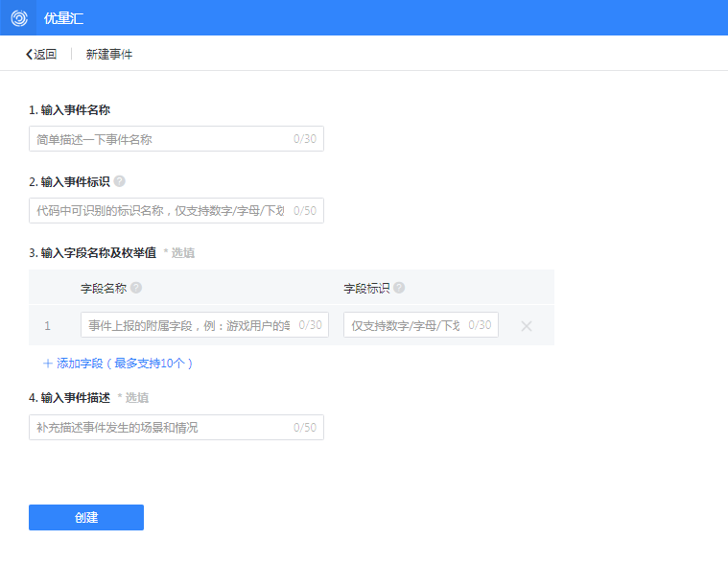Image resolution: width=728 pixels, height=564 pixels.
Task: Delete field row 1 with X icon
Action: (x=527, y=326)
